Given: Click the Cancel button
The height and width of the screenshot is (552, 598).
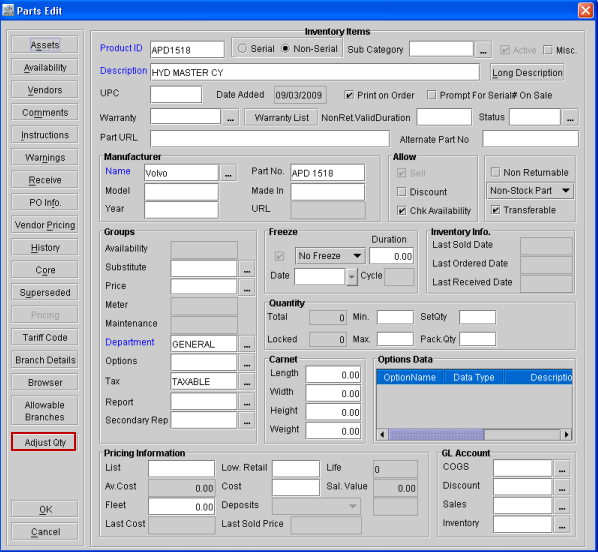Looking at the screenshot, I should tap(45, 531).
